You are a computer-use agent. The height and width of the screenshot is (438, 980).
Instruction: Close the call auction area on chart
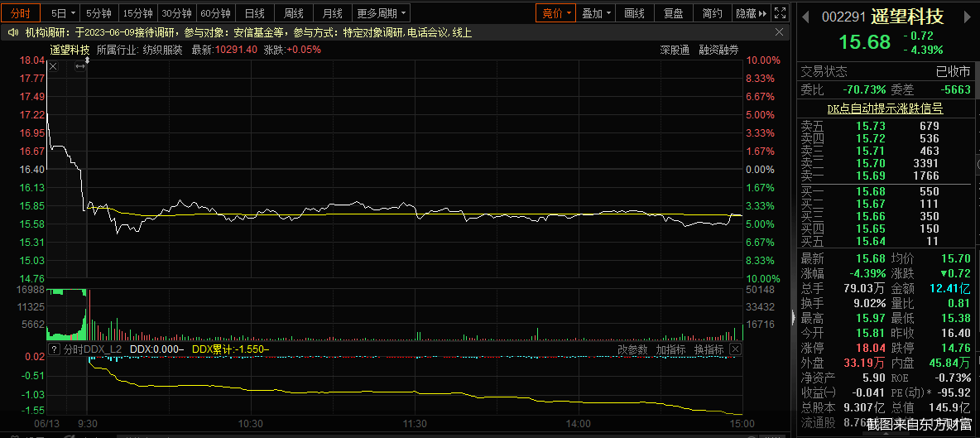tap(53, 67)
